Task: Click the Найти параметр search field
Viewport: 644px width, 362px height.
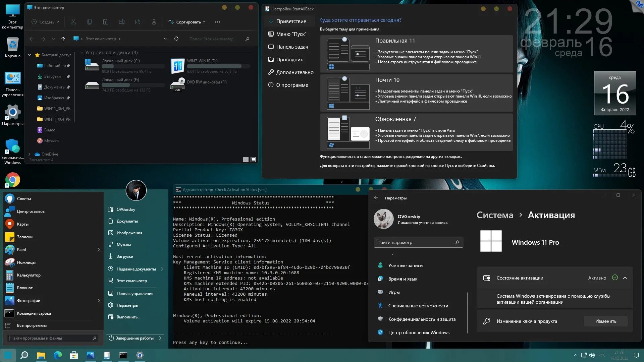Action: 415,242
